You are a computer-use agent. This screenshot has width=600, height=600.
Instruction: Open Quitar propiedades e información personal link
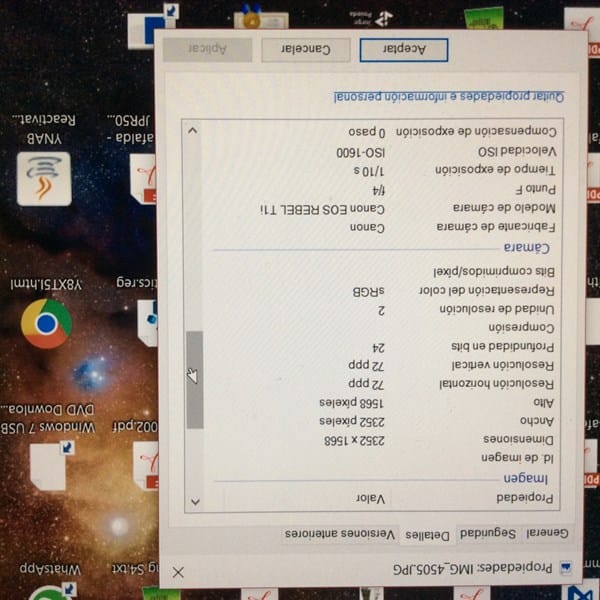pyautogui.click(x=449, y=97)
